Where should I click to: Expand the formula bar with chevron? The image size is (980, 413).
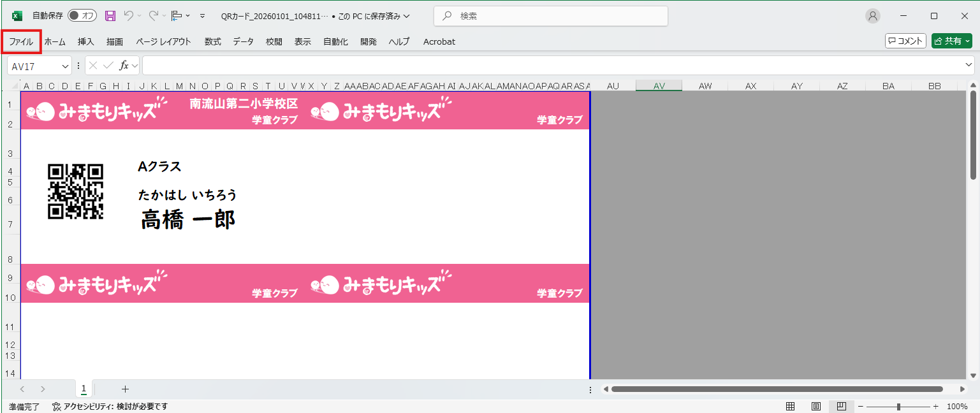969,66
